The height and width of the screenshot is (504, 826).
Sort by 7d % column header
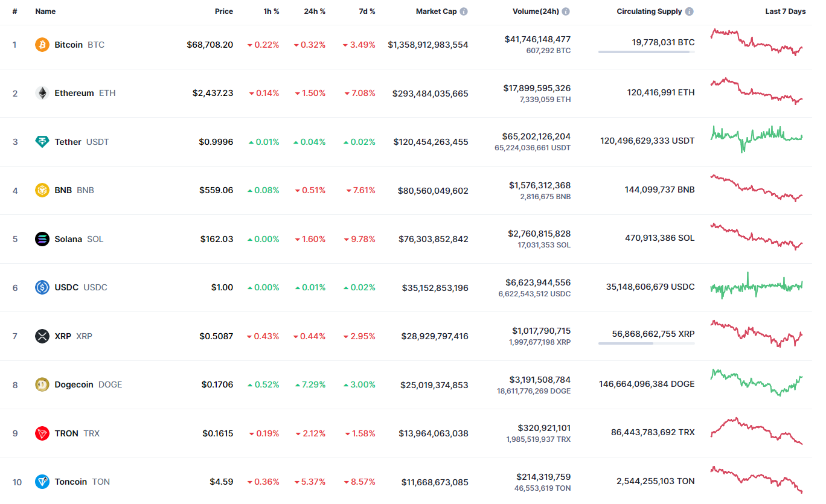point(365,11)
